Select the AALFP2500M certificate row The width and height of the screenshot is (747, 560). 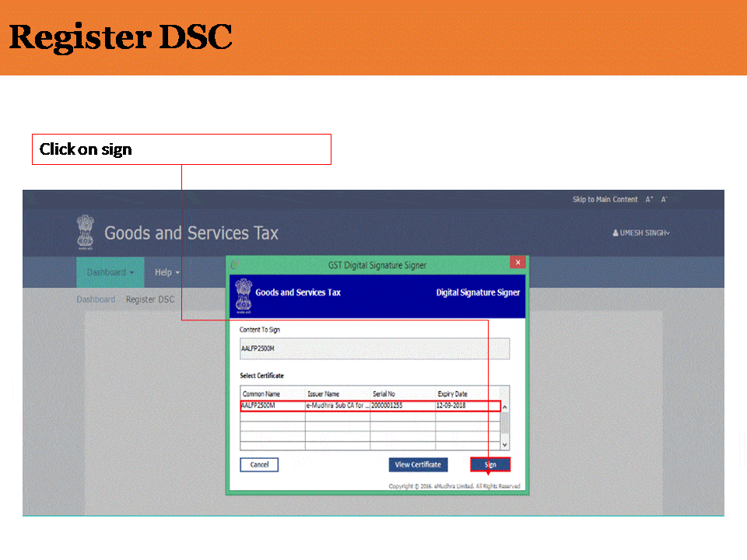[x=370, y=406]
